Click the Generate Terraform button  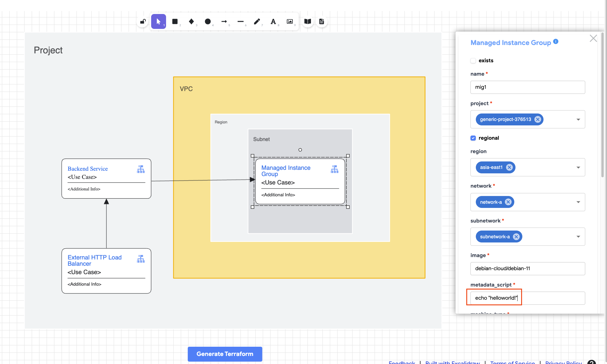pyautogui.click(x=225, y=354)
